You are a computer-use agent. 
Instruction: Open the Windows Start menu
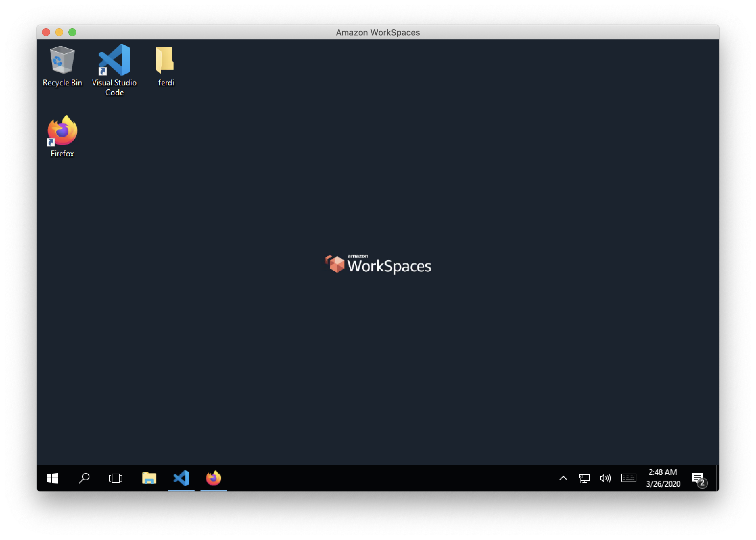tap(53, 478)
